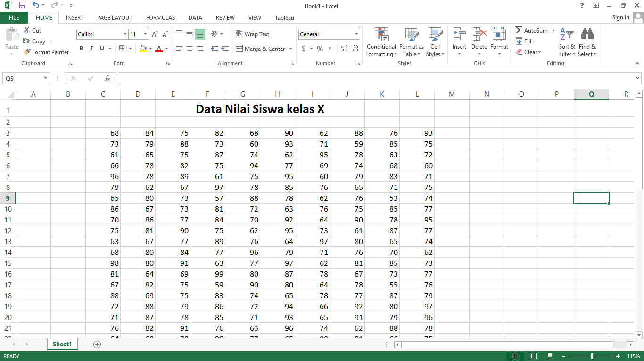Click the Center alignment toggle
Viewport: 644px width, 361px height.
(189, 49)
